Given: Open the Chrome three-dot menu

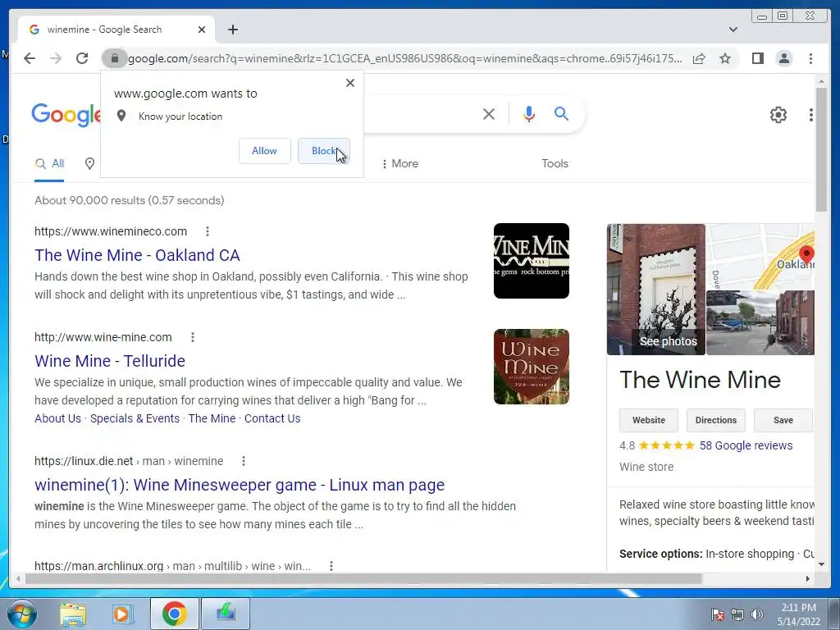Looking at the screenshot, I should tap(810, 58).
